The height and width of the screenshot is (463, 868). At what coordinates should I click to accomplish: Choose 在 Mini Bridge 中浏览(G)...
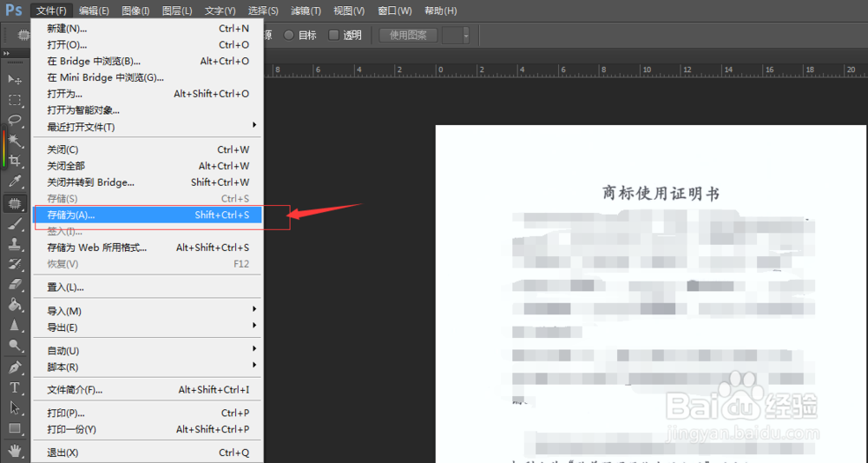pos(148,77)
